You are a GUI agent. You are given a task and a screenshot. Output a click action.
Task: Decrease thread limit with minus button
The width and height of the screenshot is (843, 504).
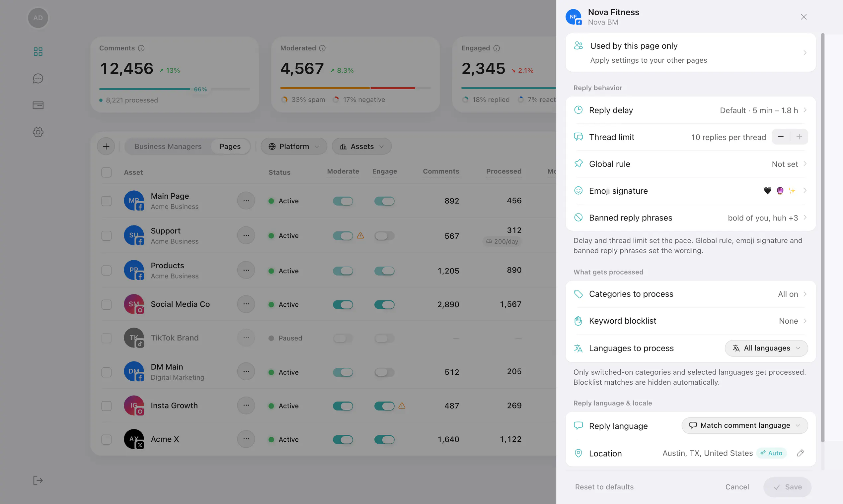[781, 137]
